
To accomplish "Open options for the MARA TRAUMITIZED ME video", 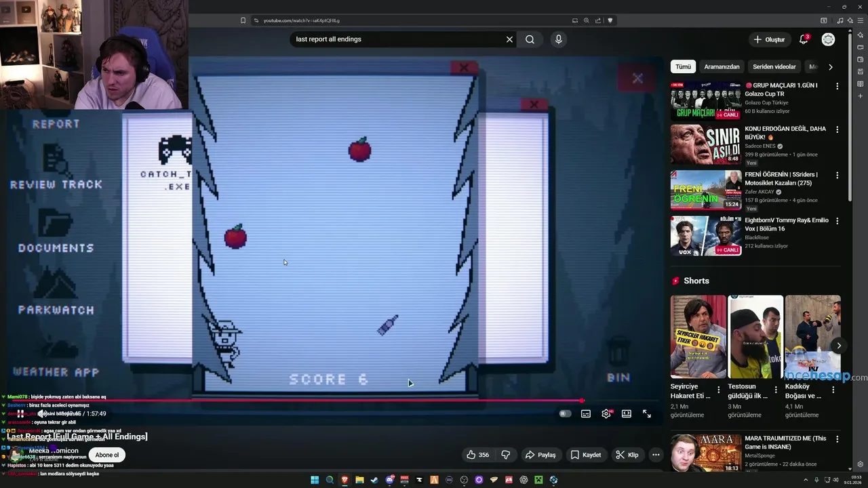I will pos(837,439).
